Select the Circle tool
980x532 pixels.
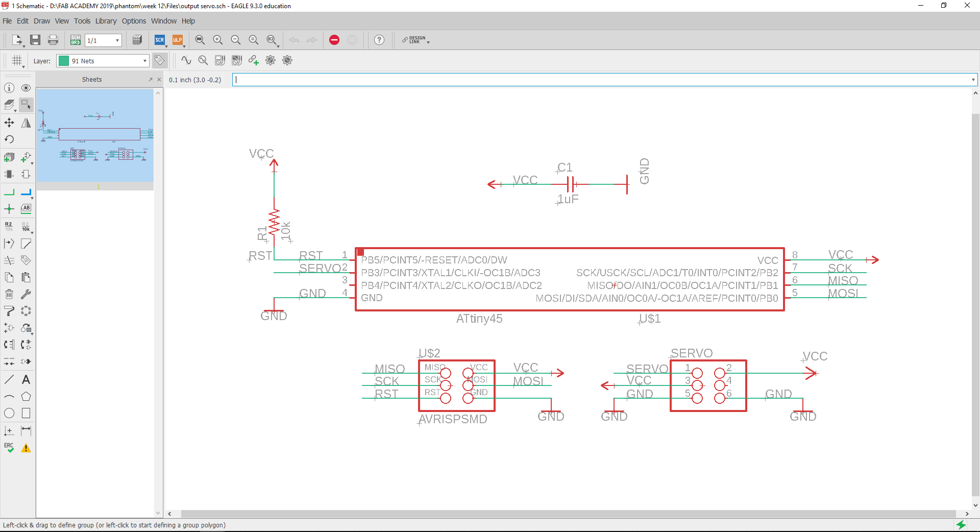coord(9,413)
